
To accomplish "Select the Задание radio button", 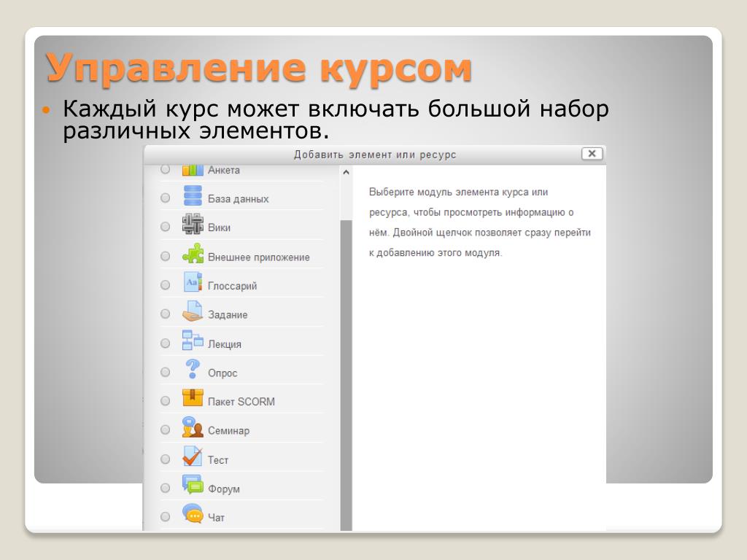I will coord(166,314).
